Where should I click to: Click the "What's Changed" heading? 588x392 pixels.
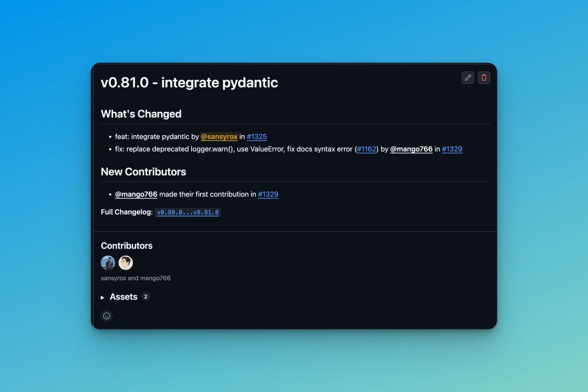(x=141, y=114)
